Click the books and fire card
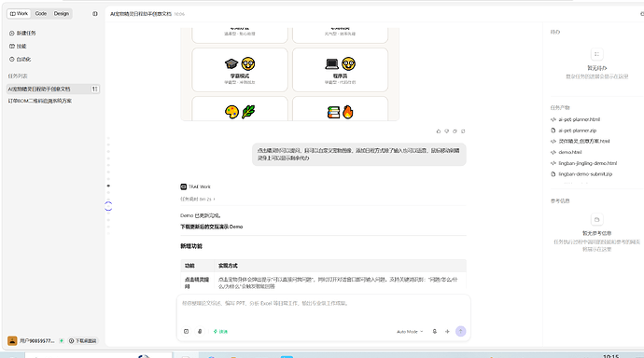The width and height of the screenshot is (644, 358). (x=340, y=109)
